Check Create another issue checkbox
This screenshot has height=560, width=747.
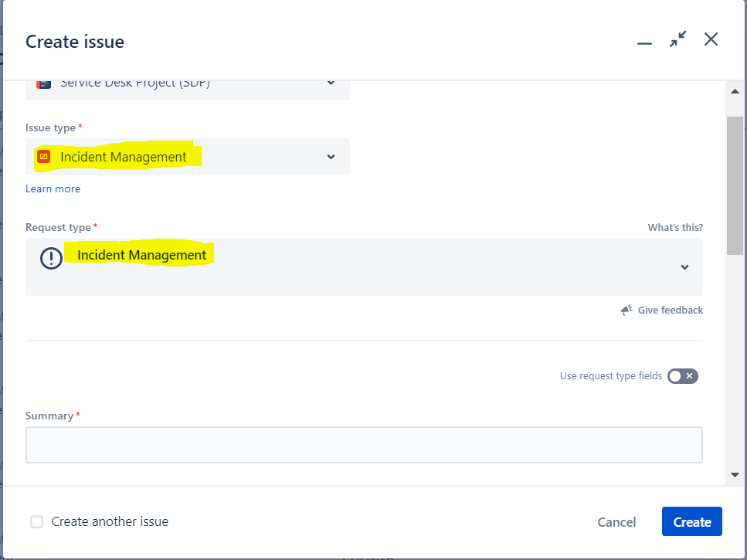pyautogui.click(x=36, y=521)
